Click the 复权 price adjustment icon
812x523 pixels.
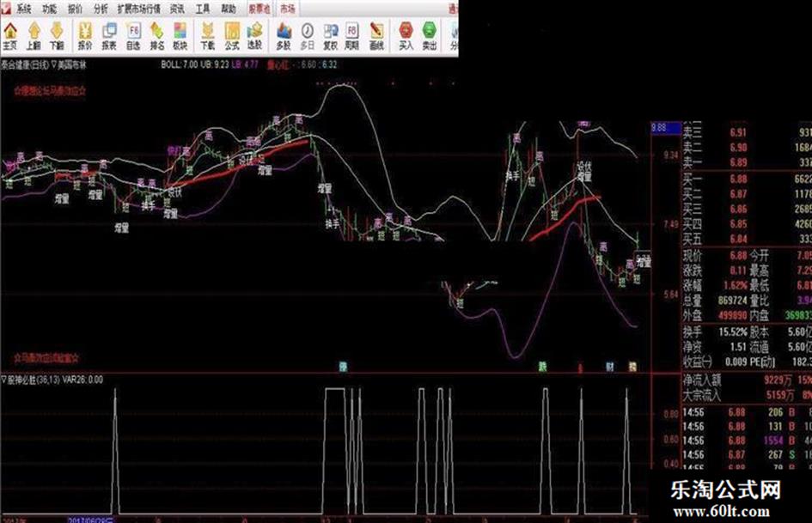pyautogui.click(x=331, y=36)
